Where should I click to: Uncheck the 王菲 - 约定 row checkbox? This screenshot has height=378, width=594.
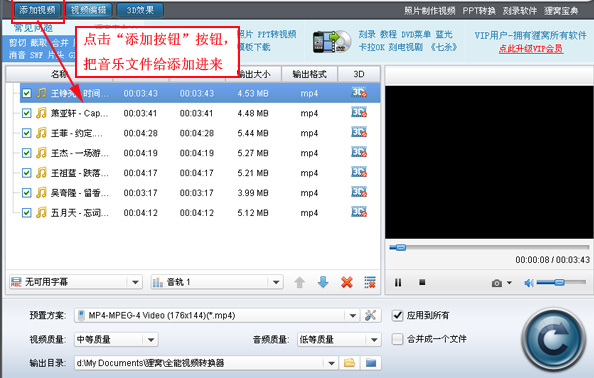27,133
